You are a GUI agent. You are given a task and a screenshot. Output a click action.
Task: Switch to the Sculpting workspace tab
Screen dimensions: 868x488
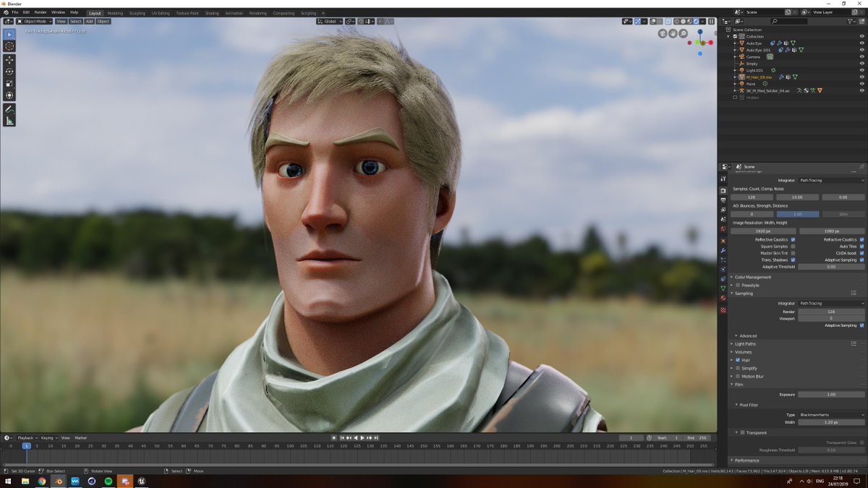(x=137, y=13)
